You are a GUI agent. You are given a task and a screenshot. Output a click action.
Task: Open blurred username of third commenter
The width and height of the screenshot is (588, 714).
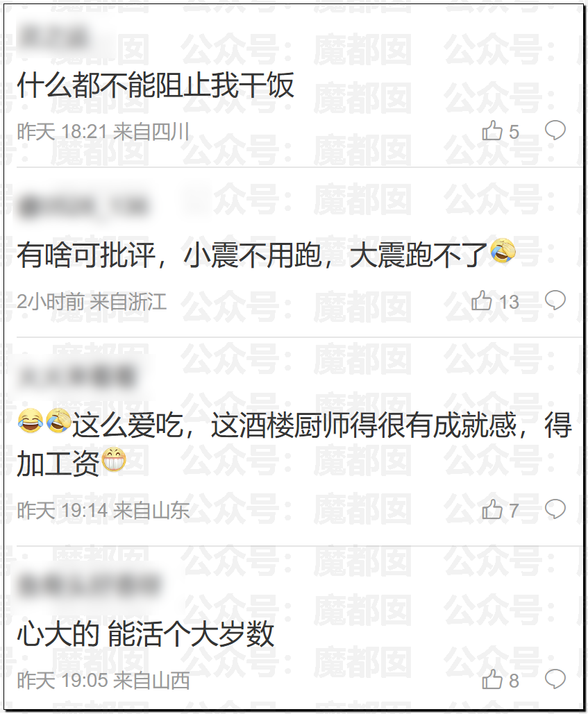78,376
